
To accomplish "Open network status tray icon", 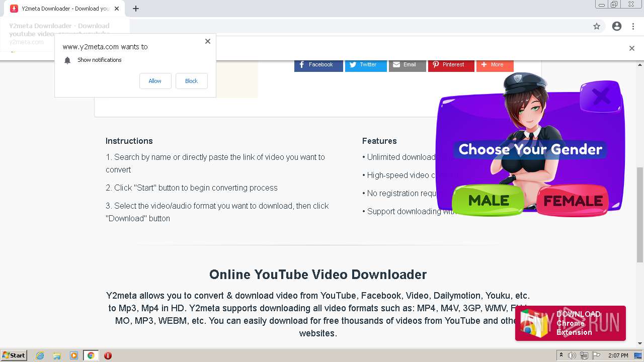I will 584,355.
